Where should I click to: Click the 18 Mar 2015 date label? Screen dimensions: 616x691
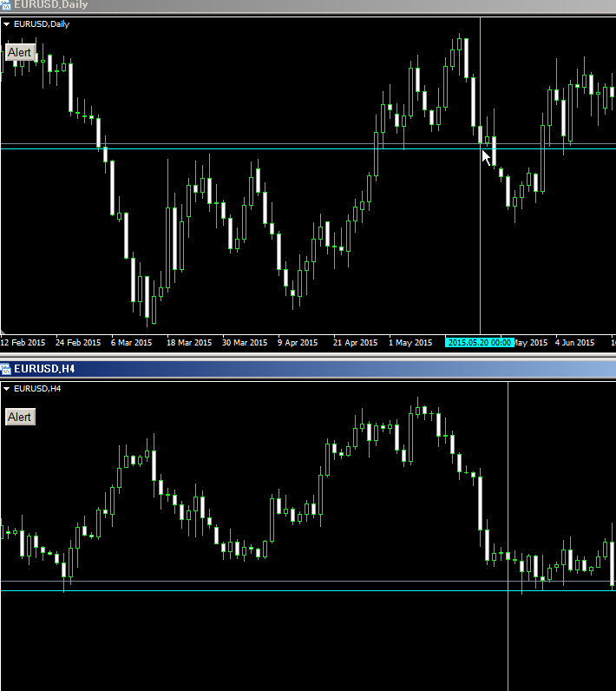pos(189,342)
